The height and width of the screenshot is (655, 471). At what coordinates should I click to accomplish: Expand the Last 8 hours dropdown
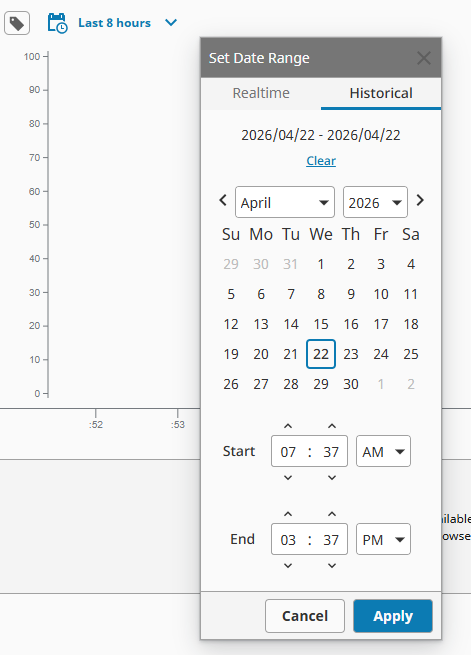(171, 23)
